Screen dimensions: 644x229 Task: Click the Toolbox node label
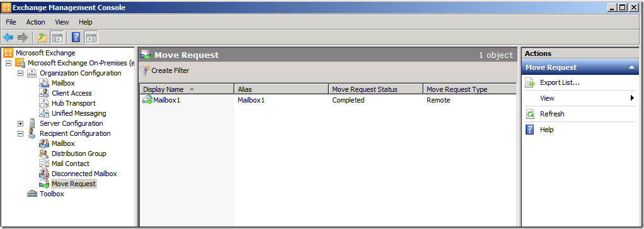click(52, 194)
